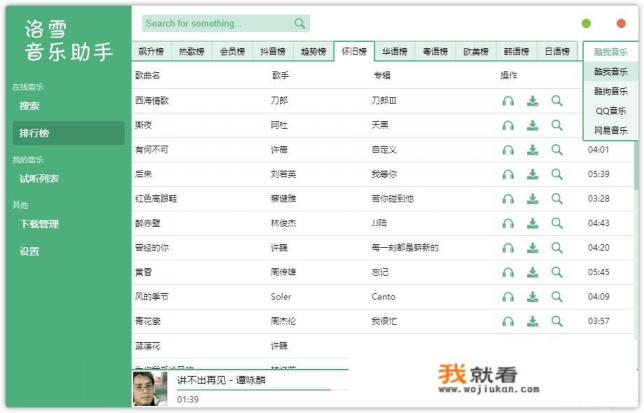Click the playback progress bar of 讲不出再见
The image size is (644, 413).
pyautogui.click(x=262, y=390)
